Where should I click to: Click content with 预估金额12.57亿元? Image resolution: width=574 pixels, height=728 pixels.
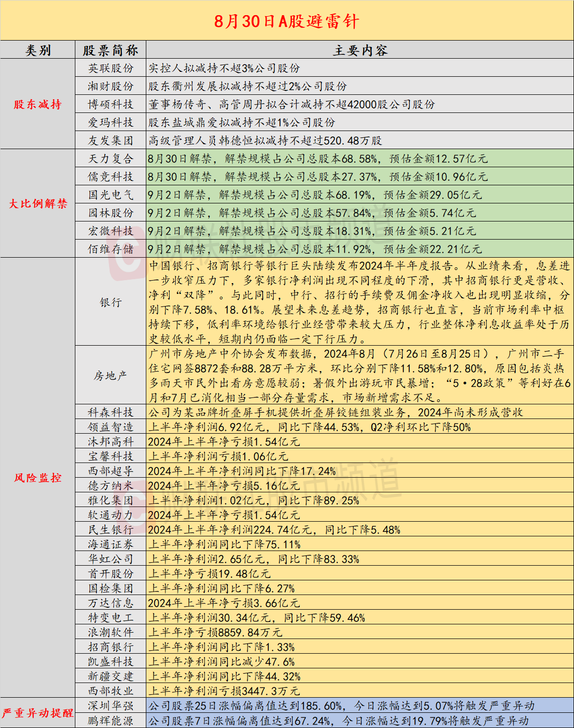click(x=360, y=158)
